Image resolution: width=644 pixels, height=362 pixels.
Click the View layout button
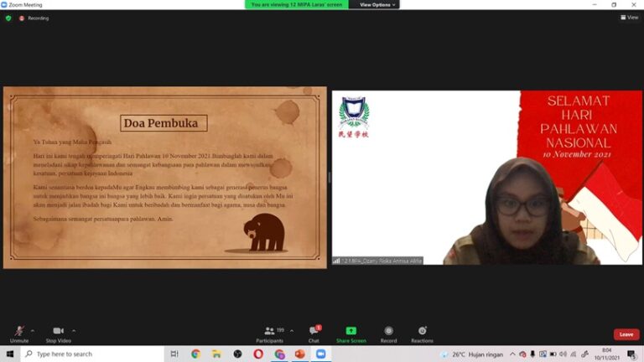(629, 17)
